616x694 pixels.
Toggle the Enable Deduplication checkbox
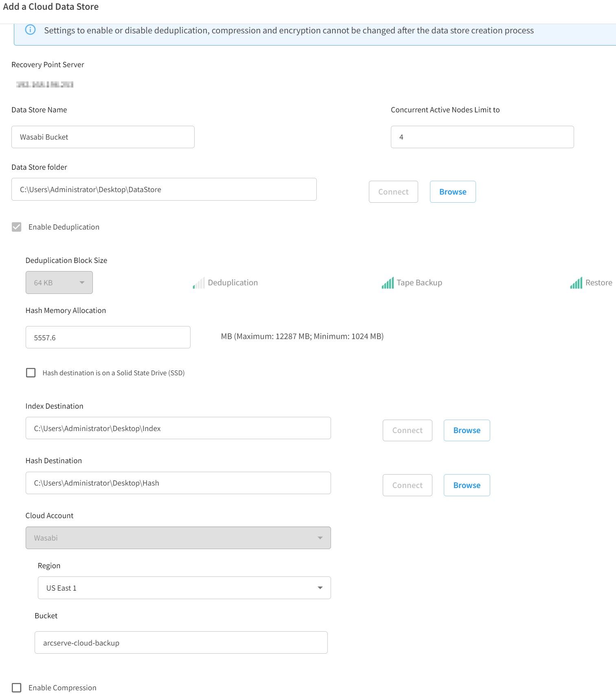[x=17, y=227]
